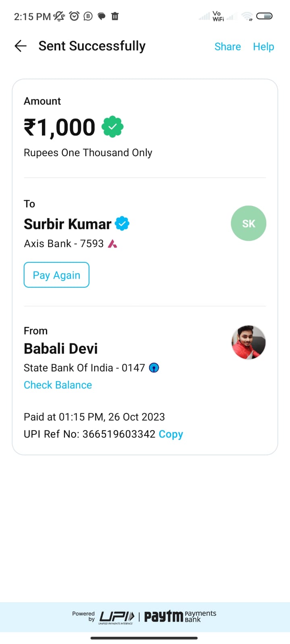Viewport: 290px width, 644px height.
Task: Open Help for this transaction
Action: point(263,47)
